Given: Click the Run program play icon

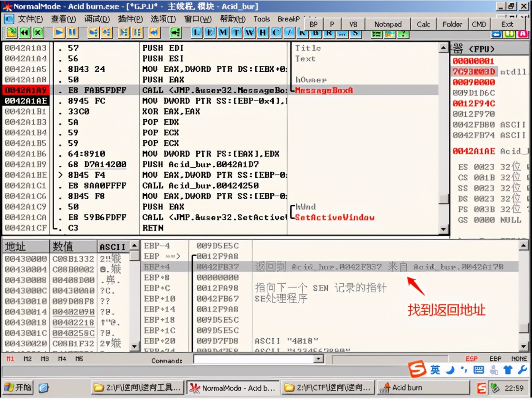Looking at the screenshot, I should pyautogui.click(x=59, y=33).
